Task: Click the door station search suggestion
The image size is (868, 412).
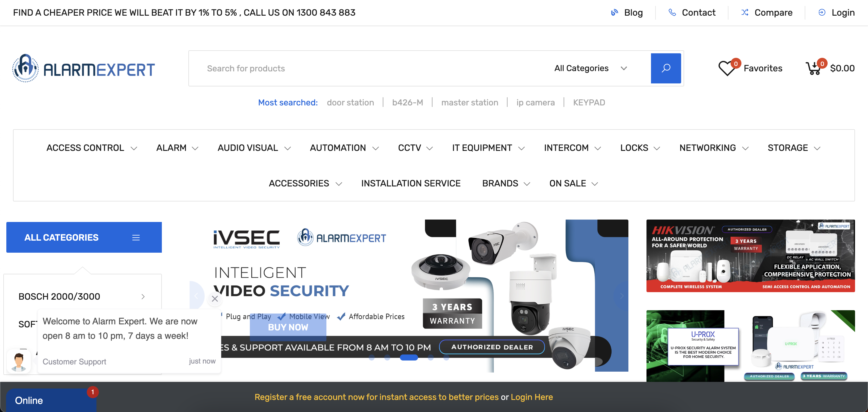Action: coord(350,102)
